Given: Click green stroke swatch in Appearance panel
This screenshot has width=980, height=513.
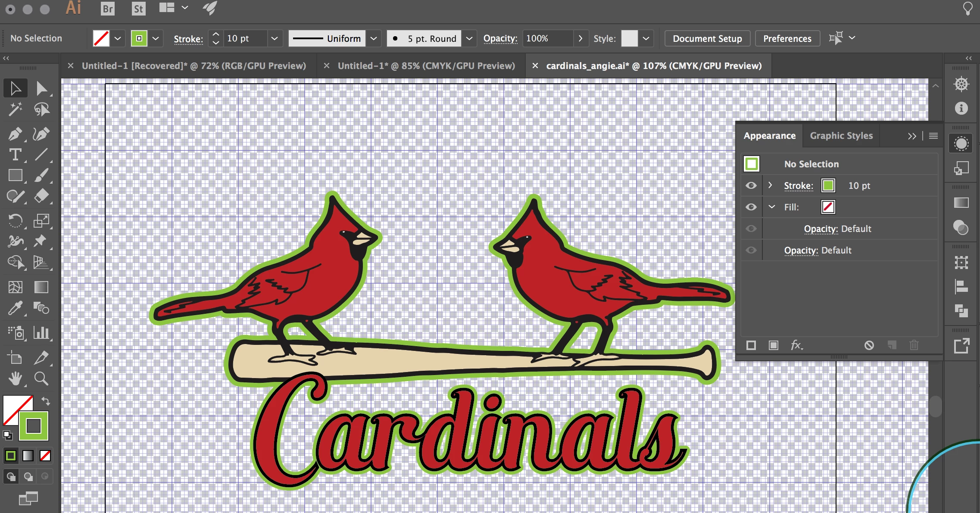Looking at the screenshot, I should [x=828, y=185].
